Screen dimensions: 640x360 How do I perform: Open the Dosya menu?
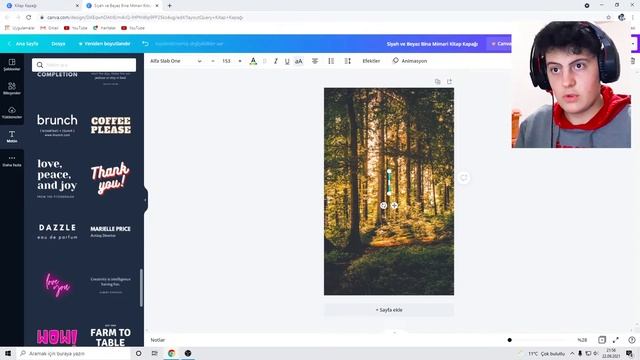(x=58, y=44)
